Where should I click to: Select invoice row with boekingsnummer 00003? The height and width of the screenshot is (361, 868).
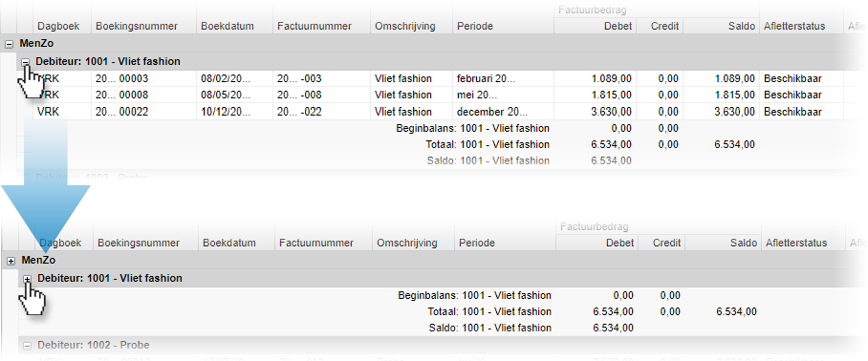coord(437,78)
